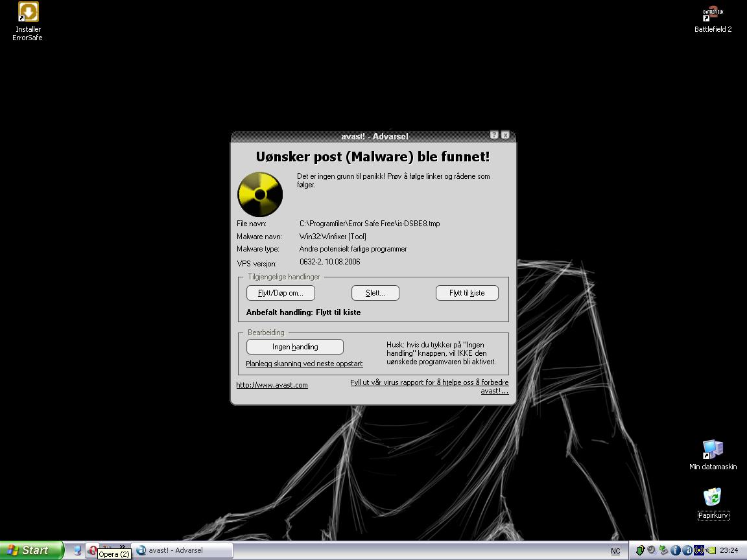Open the http://www.avast.com link
This screenshot has height=560, width=747.
tap(272, 385)
